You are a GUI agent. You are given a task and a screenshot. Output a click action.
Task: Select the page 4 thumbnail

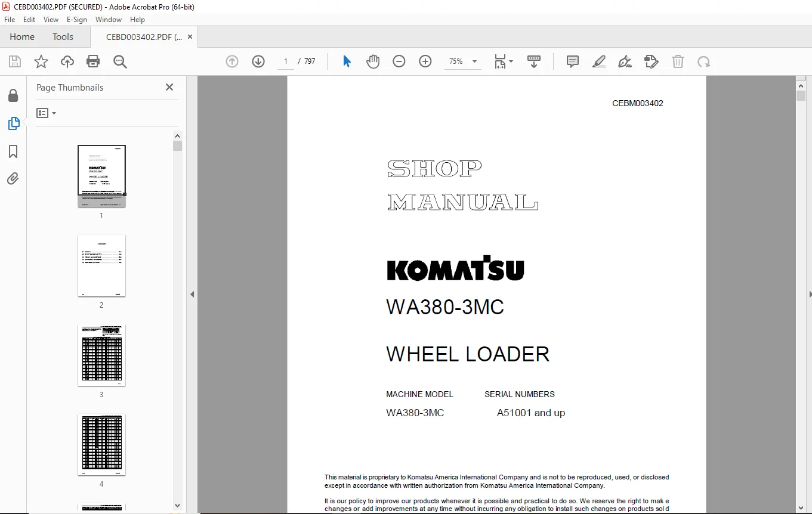click(101, 445)
